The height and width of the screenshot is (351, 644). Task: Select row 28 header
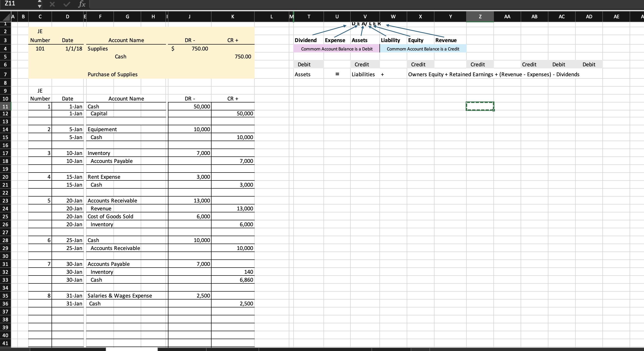(5, 240)
